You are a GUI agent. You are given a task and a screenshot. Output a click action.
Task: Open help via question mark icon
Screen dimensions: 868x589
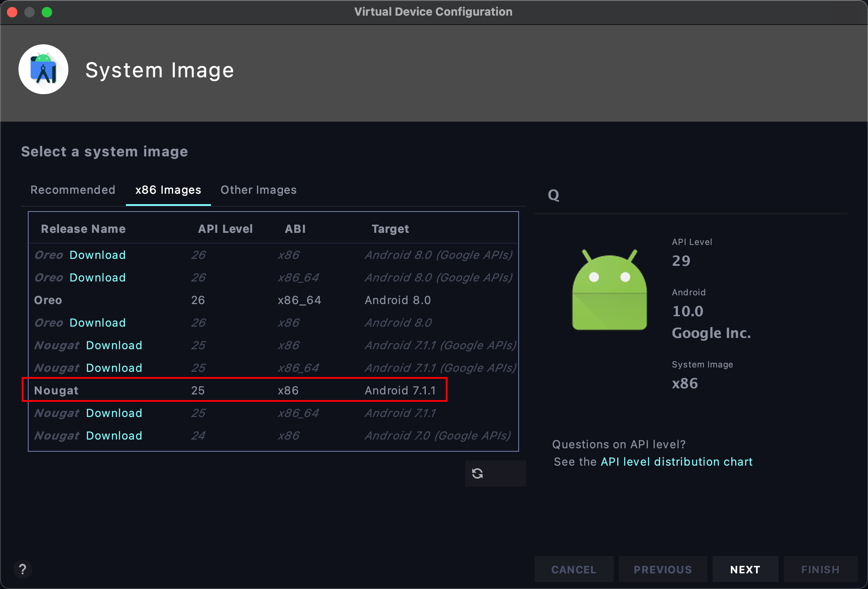tap(23, 569)
